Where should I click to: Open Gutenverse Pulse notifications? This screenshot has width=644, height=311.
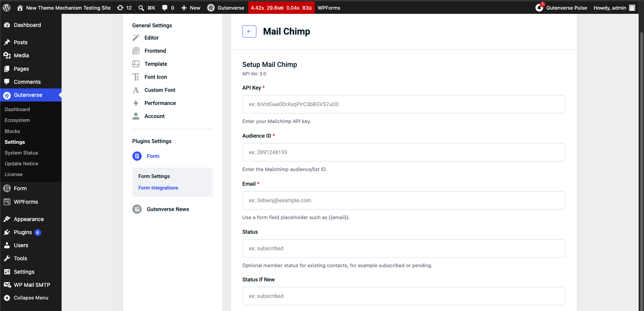561,8
